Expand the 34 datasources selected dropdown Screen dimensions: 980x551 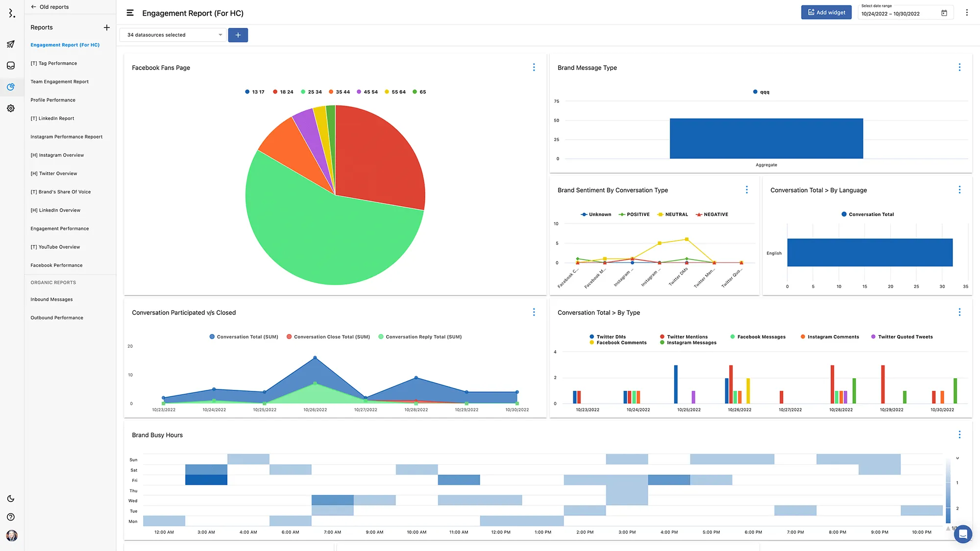[172, 35]
